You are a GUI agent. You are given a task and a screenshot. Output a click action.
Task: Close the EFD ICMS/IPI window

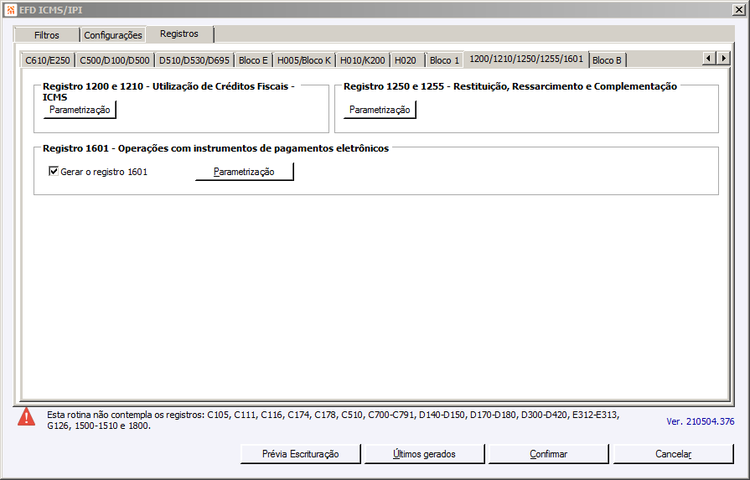pyautogui.click(x=738, y=10)
